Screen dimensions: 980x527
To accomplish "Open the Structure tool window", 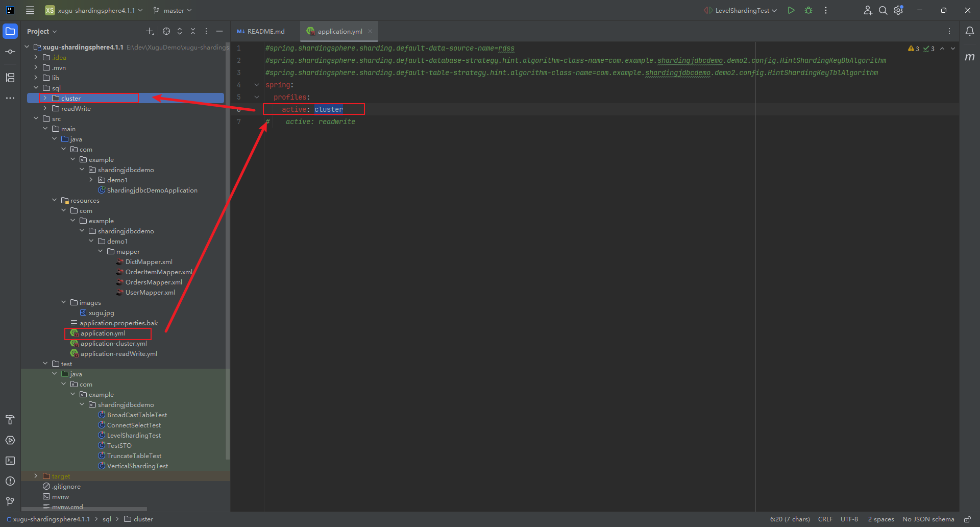I will point(10,78).
